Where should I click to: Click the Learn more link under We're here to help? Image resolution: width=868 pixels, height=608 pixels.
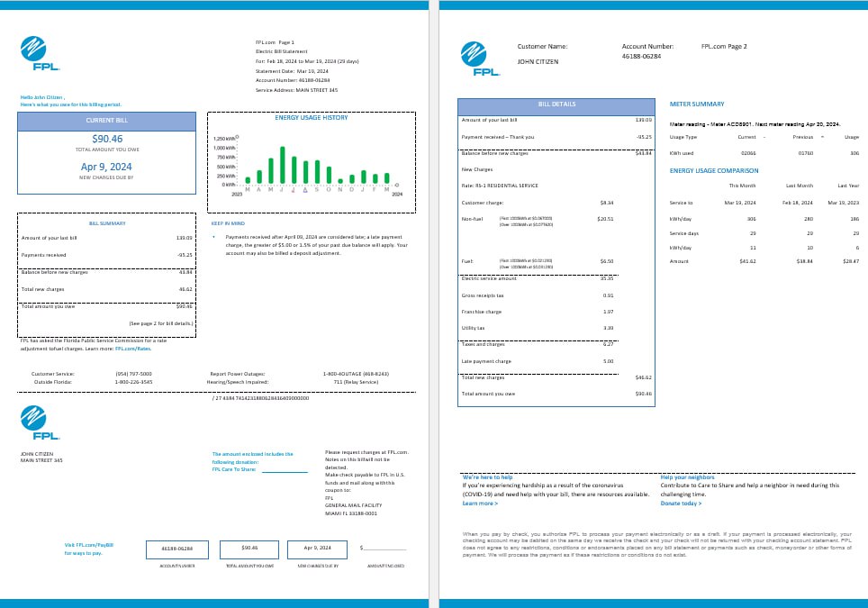pyautogui.click(x=478, y=503)
